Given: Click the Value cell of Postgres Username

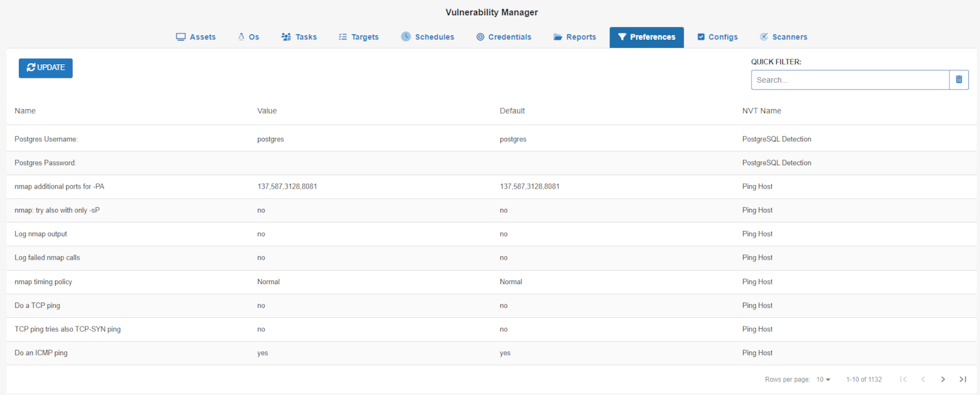Looking at the screenshot, I should tap(271, 140).
